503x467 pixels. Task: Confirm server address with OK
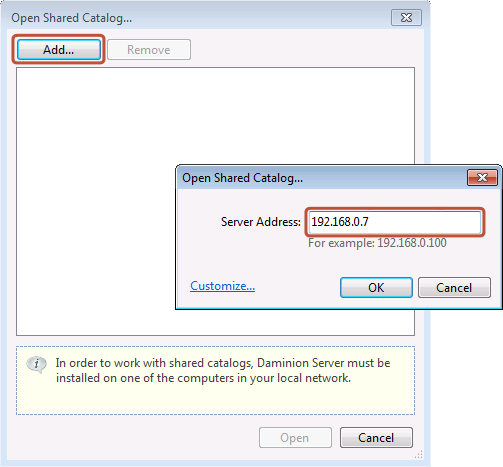376,287
